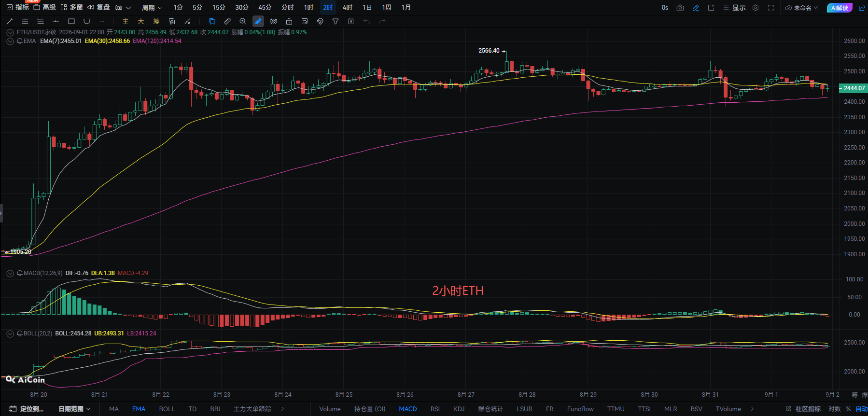This screenshot has height=416, width=868.
Task: Click the redo arrow icon
Action: coord(382,21)
